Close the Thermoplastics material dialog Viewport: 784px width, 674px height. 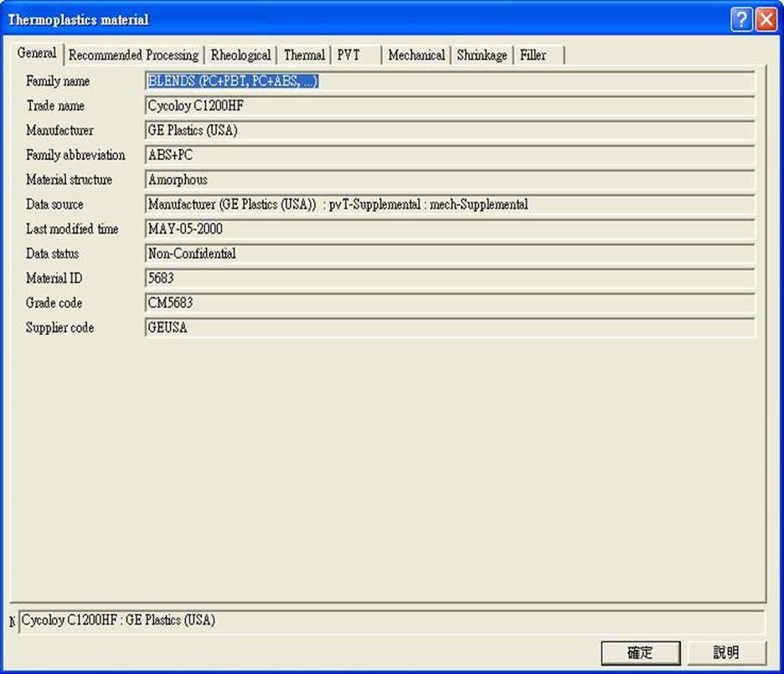(x=766, y=19)
